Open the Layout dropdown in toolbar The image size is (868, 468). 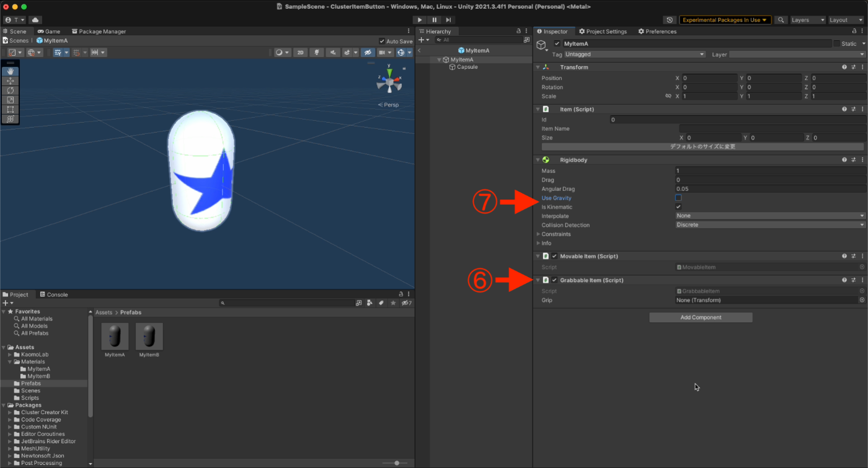pos(846,20)
